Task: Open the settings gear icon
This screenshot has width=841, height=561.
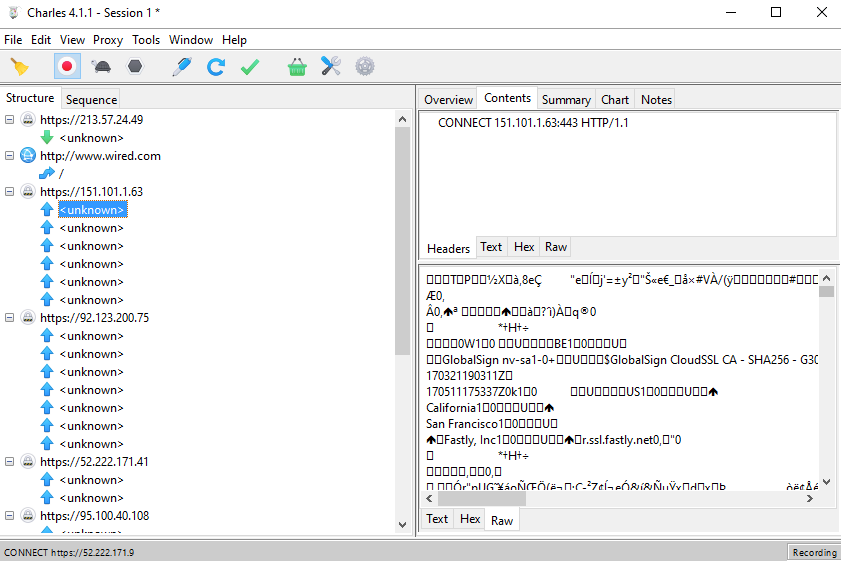Action: click(365, 67)
